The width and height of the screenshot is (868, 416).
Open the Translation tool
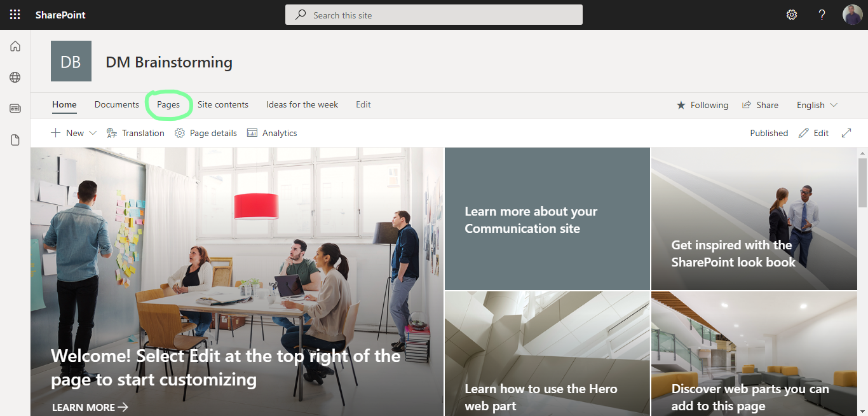[135, 133]
